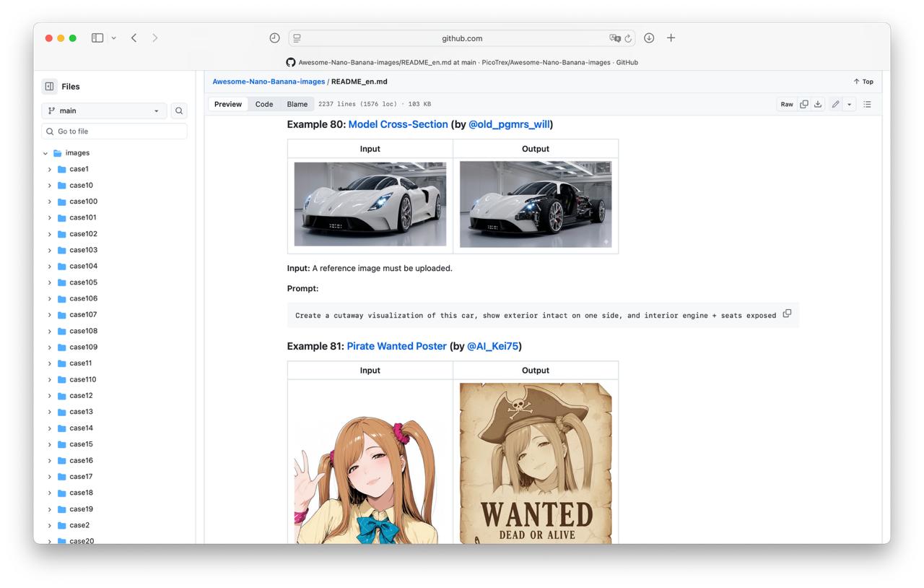924x588 pixels.
Task: Toggle Safari sidebar visibility
Action: click(x=97, y=38)
